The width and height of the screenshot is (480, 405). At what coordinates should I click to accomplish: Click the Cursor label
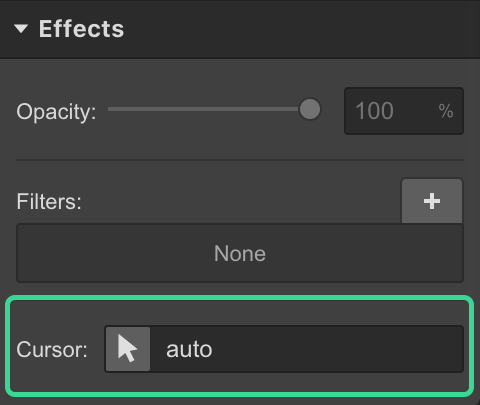pyautogui.click(x=52, y=350)
